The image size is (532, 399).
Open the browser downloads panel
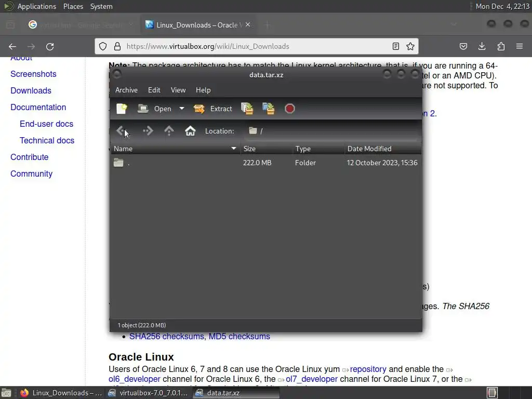tap(482, 46)
